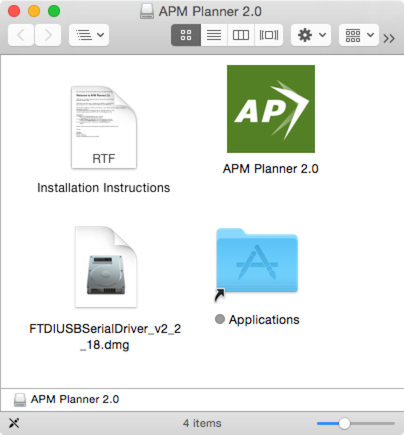Screen dimensions: 404x435
Task: Select the Installation Instructions RTF file icon
Action: point(104,127)
